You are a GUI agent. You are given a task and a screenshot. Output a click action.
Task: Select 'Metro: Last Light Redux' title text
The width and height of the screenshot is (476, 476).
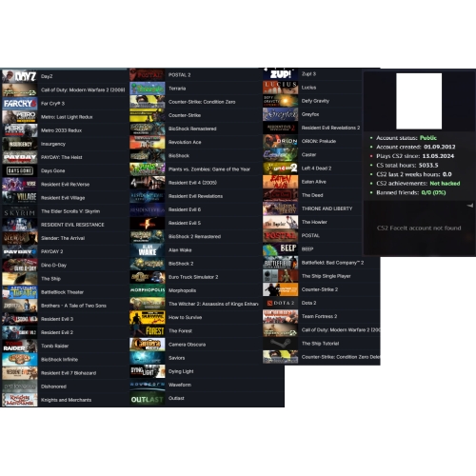pos(67,117)
